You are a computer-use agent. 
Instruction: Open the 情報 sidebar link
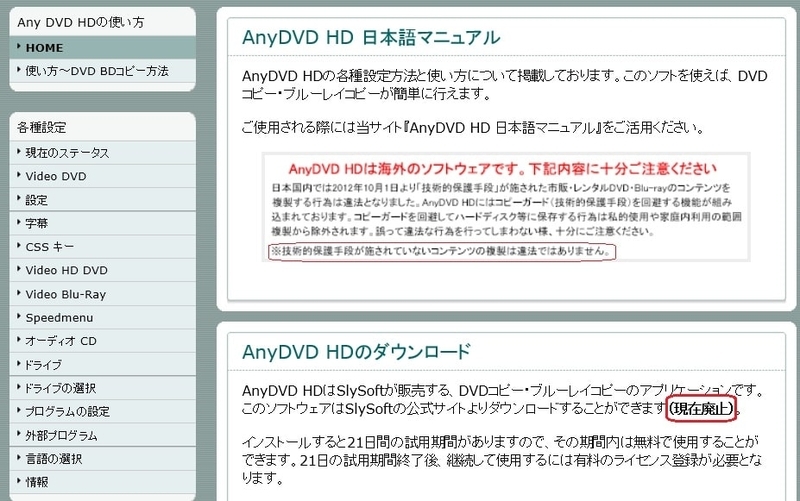tap(102, 482)
